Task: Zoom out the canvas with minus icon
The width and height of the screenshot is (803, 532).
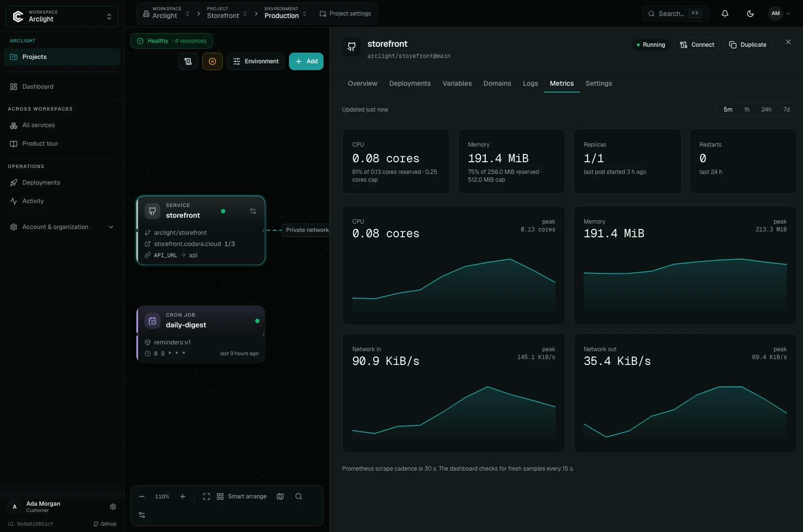Action: (x=142, y=496)
